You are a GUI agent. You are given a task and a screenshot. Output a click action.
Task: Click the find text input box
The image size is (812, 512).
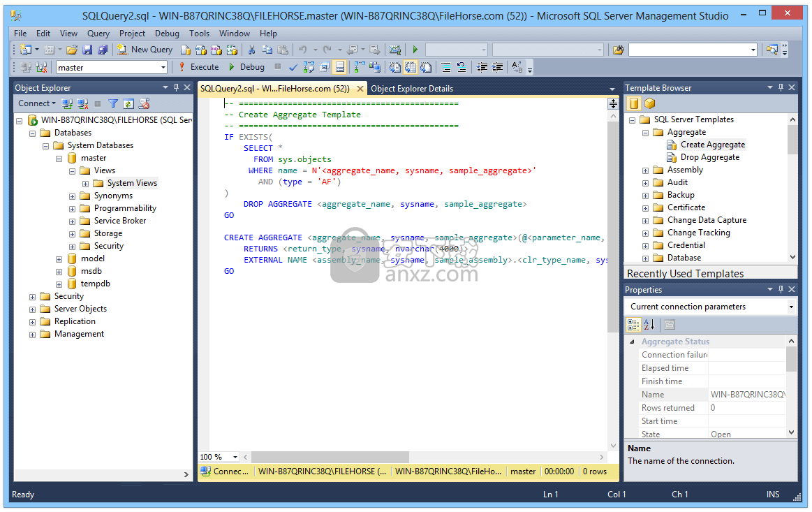[x=688, y=50]
